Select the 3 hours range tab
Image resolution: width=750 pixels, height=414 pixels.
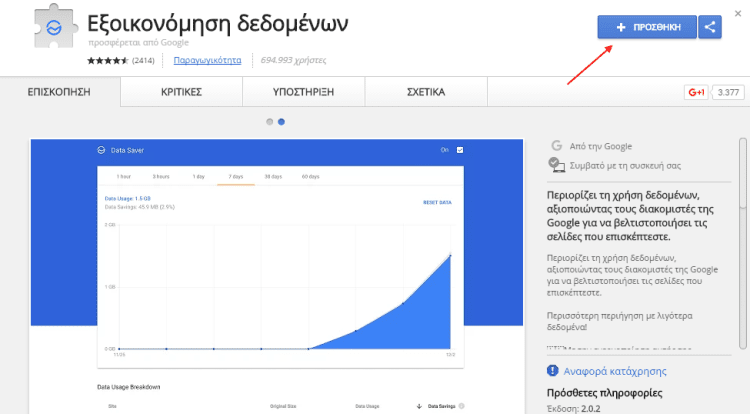click(161, 176)
